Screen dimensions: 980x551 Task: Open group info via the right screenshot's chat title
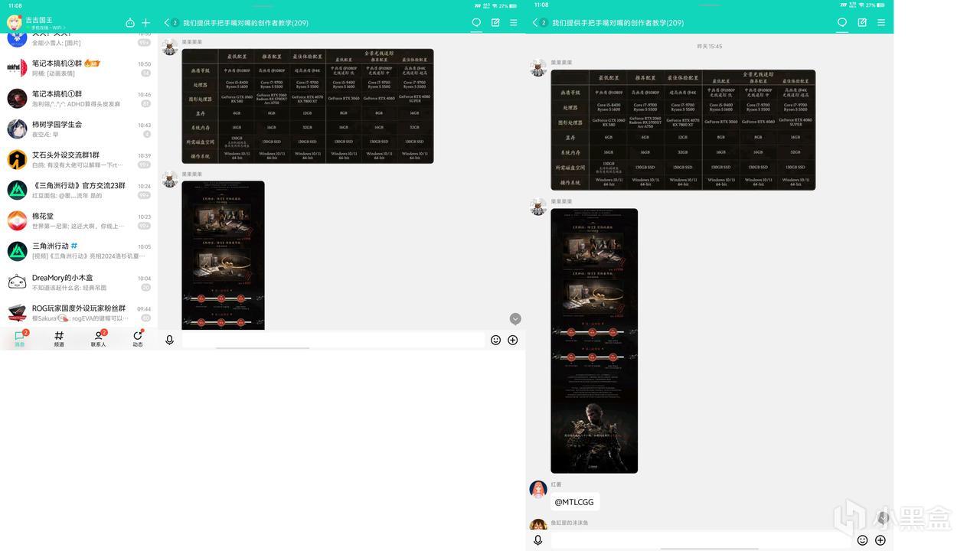coord(618,23)
